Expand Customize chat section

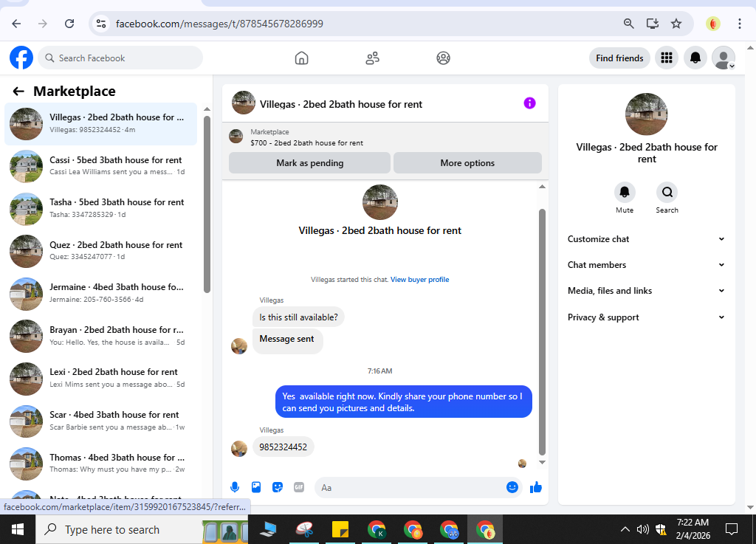point(646,239)
